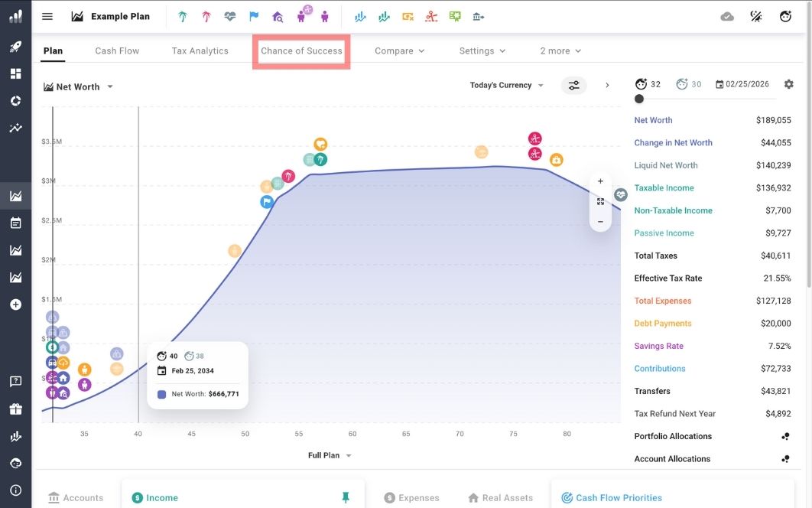Open the Tax Analytics tab
Screen dimensions: 812x508
click(200, 51)
